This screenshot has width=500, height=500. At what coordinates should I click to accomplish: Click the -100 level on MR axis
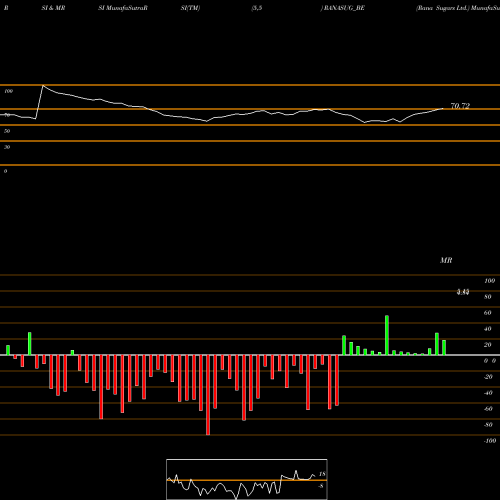tap(490, 441)
